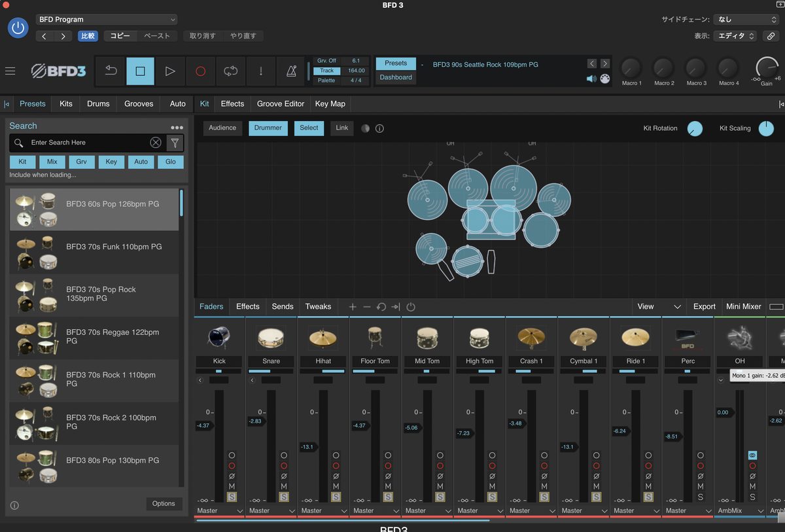This screenshot has height=532, width=785.
Task: Open the BFD3 hamburger menu
Action: coord(10,71)
